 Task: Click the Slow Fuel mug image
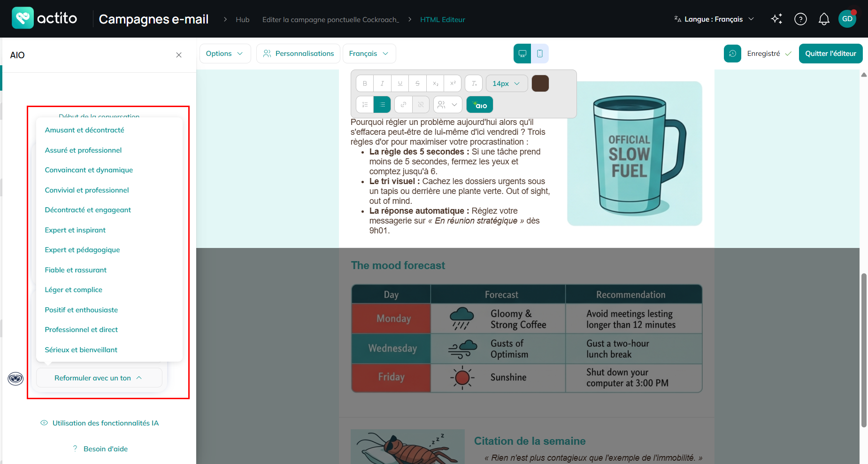634,154
